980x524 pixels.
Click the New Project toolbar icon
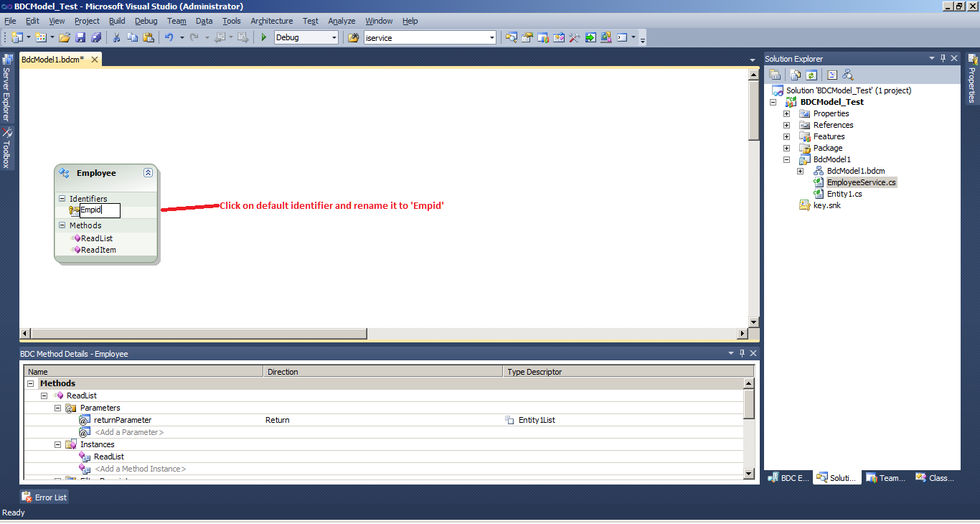pyautogui.click(x=17, y=37)
